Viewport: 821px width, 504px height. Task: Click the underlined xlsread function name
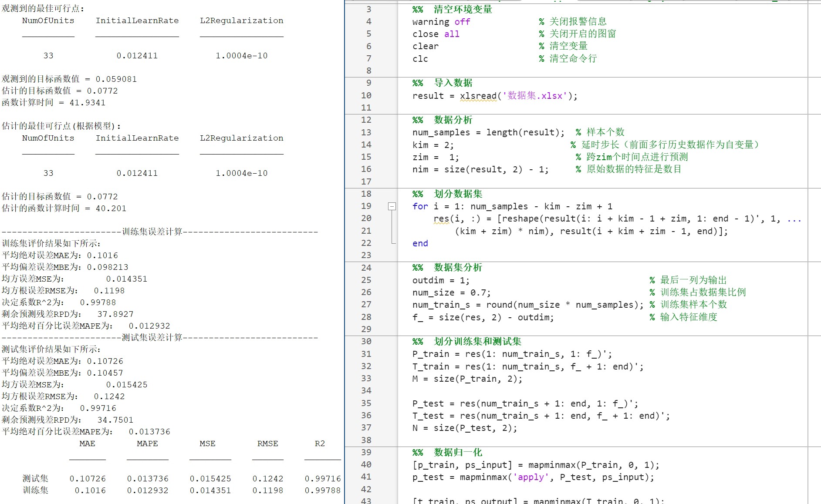(478, 96)
